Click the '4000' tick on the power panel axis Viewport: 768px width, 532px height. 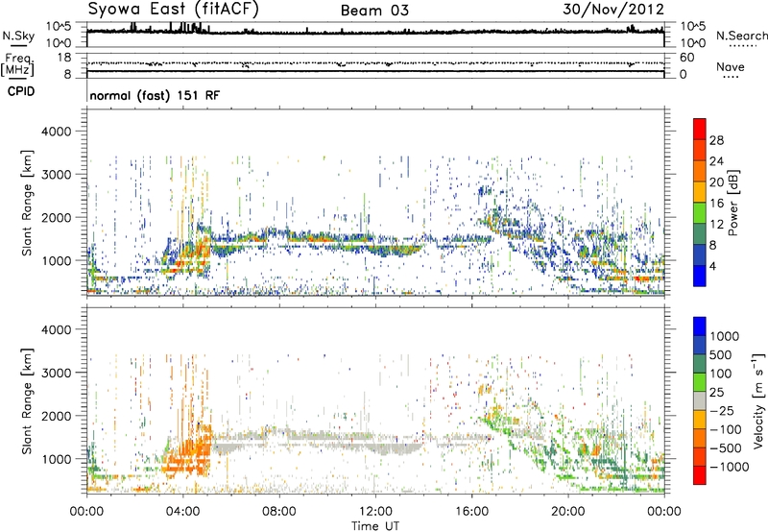pos(56,132)
